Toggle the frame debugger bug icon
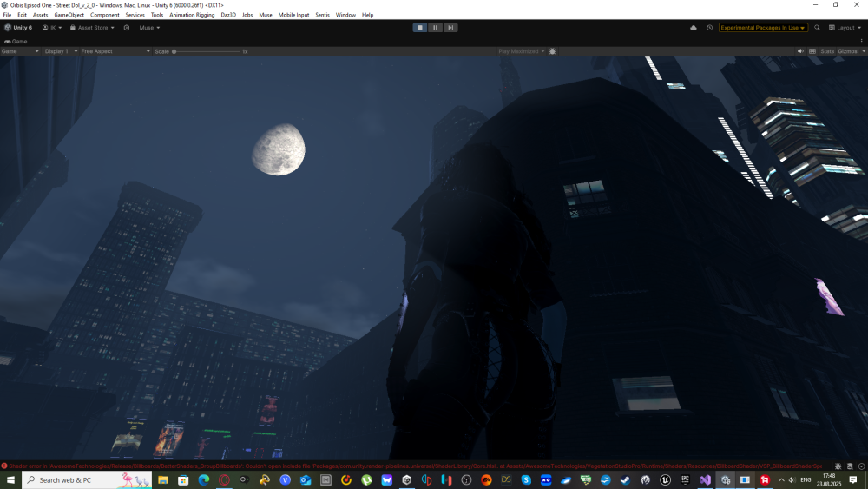 [x=553, y=51]
